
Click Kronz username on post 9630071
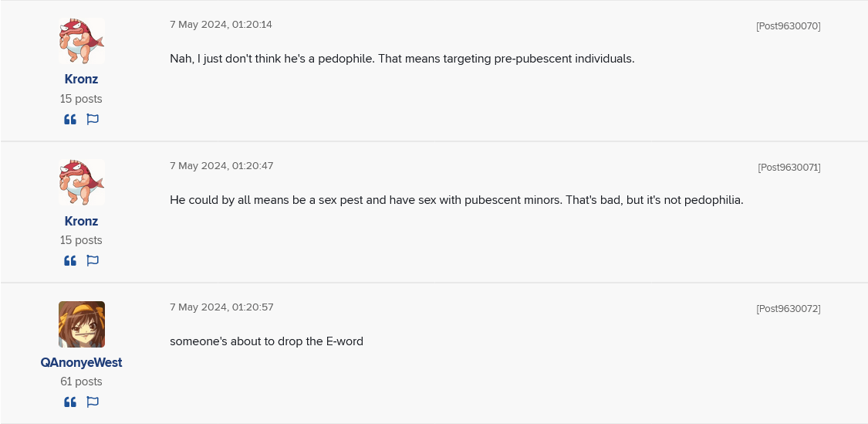coord(81,222)
